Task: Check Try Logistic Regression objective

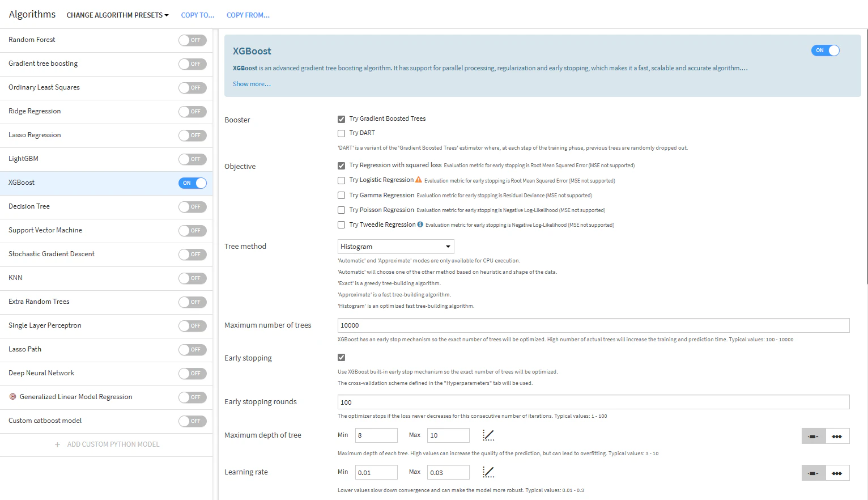Action: 341,180
